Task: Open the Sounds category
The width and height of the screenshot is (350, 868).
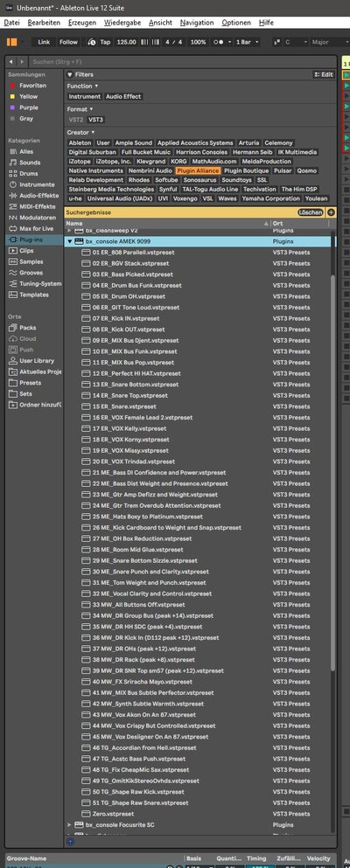Action: pyautogui.click(x=30, y=163)
